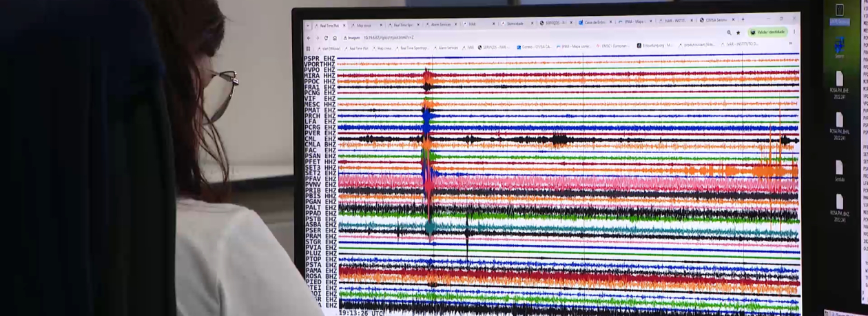Open the Correio - CIVISA bookmark
This screenshot has height=316, width=868.
pyautogui.click(x=534, y=47)
